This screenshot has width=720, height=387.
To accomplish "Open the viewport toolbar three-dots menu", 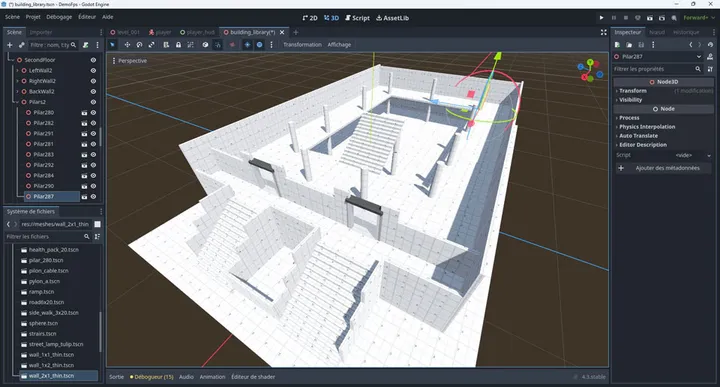I will [271, 45].
